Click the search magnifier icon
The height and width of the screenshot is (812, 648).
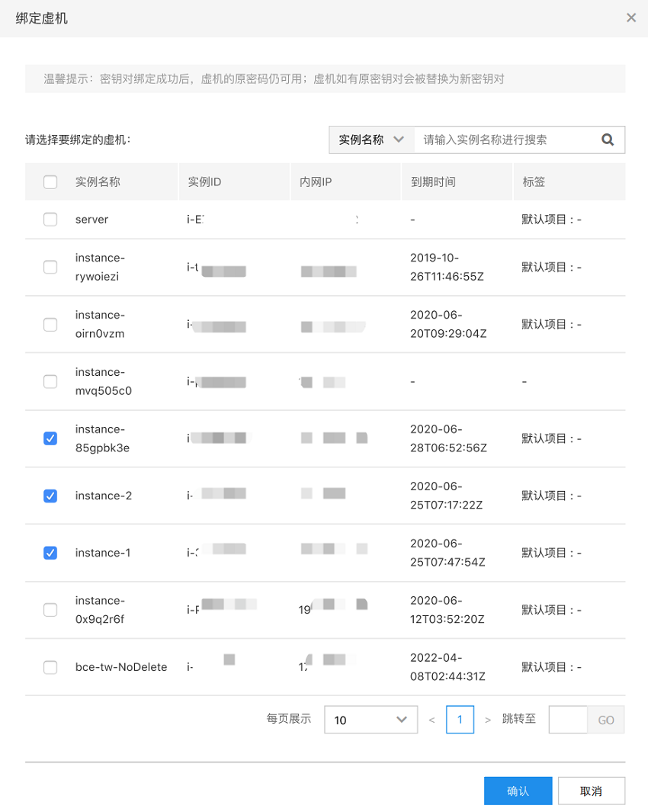(x=608, y=140)
